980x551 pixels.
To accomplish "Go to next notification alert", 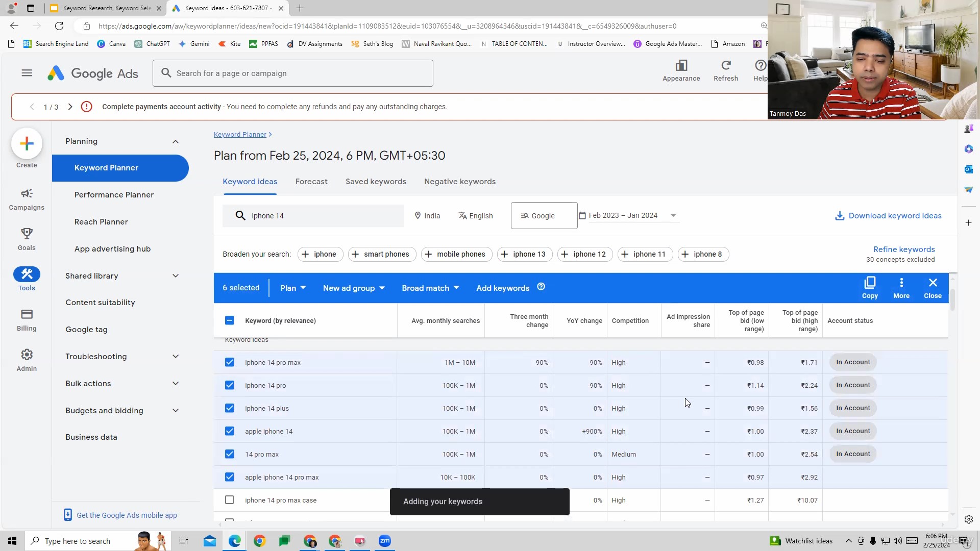I will 70,107.
